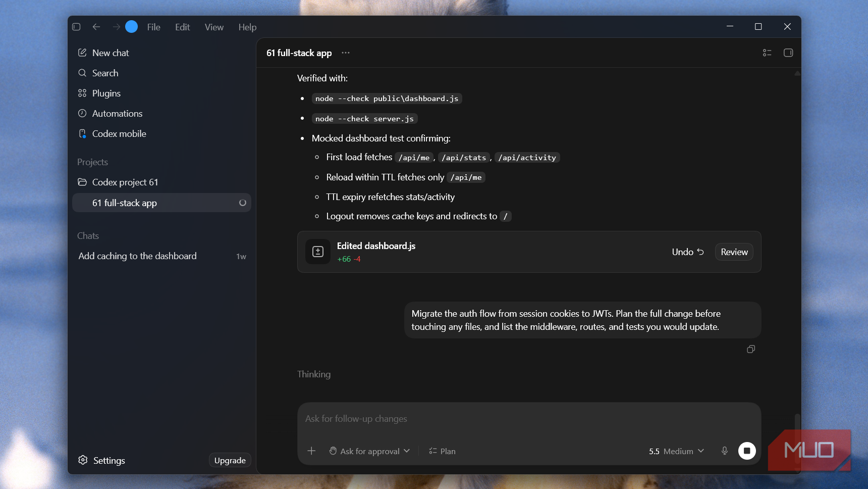Open the task list icon in header
The width and height of the screenshot is (868, 489).
pyautogui.click(x=767, y=53)
